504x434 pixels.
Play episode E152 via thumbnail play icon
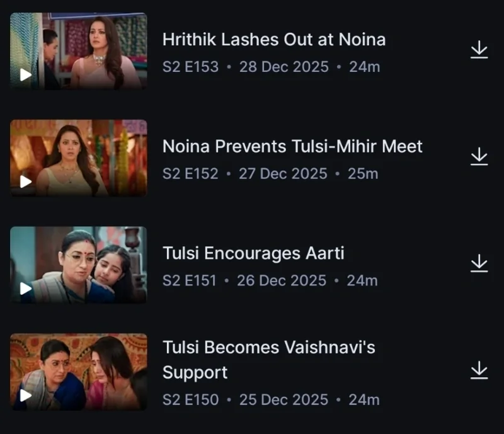pos(26,181)
